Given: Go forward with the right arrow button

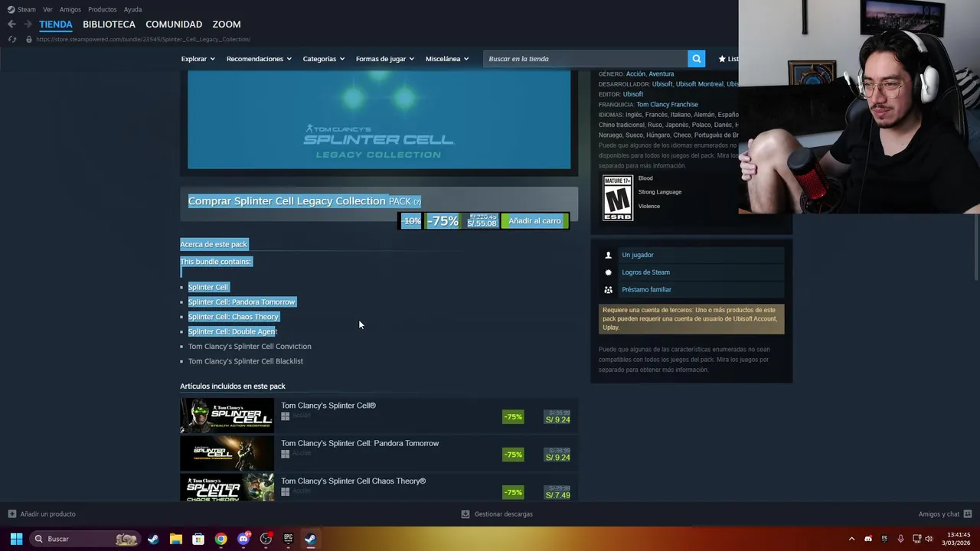Looking at the screenshot, I should point(28,24).
